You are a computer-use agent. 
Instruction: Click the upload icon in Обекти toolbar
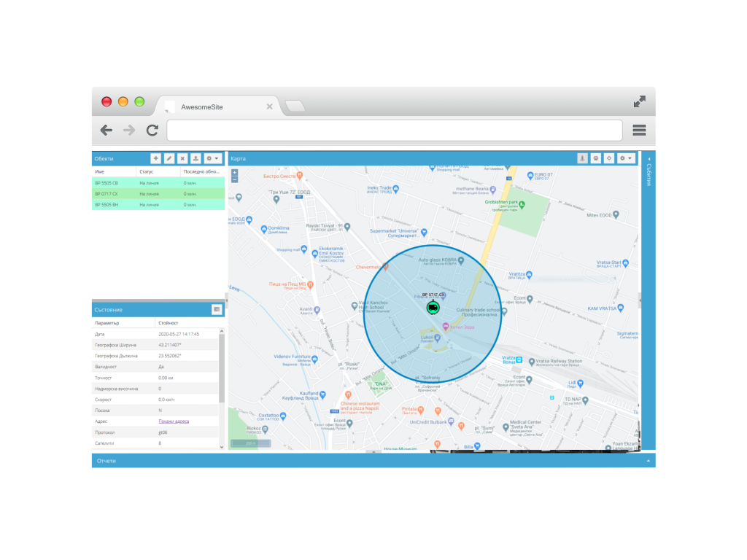[196, 158]
